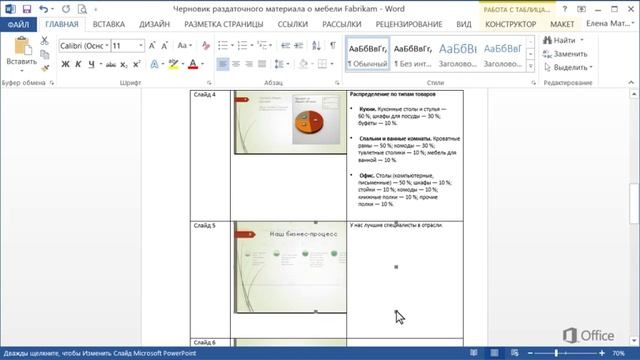Click Найти find button
The image size is (640, 360).
[x=560, y=40]
